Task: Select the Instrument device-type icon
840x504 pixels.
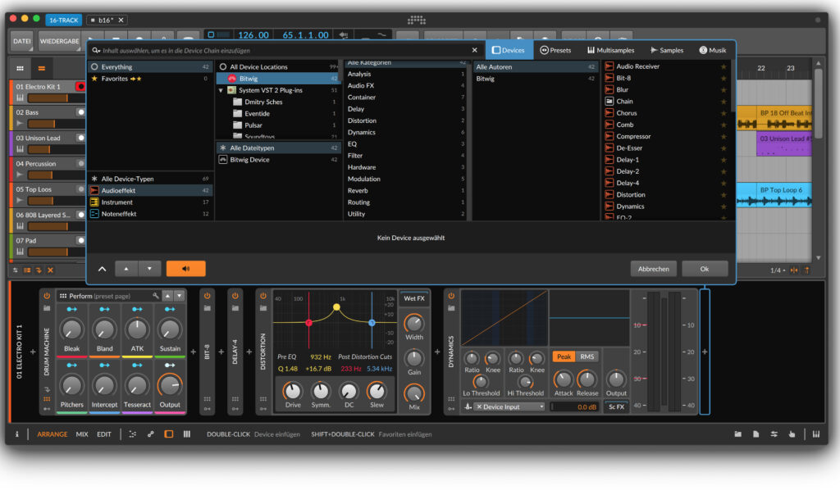Action: tap(94, 202)
